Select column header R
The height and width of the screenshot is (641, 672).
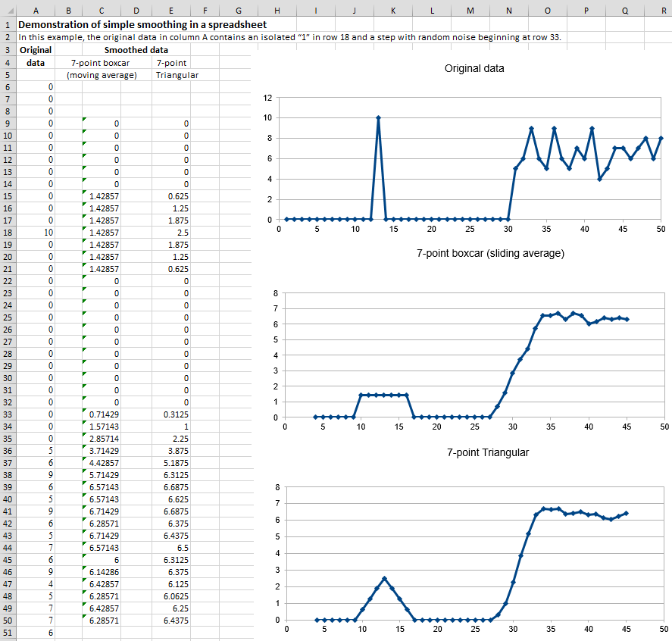click(663, 11)
